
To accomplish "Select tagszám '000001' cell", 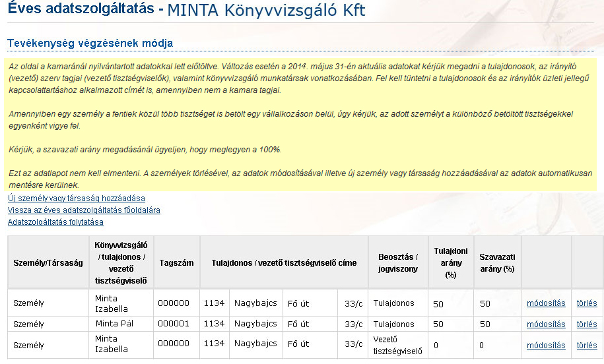I will point(176,324).
